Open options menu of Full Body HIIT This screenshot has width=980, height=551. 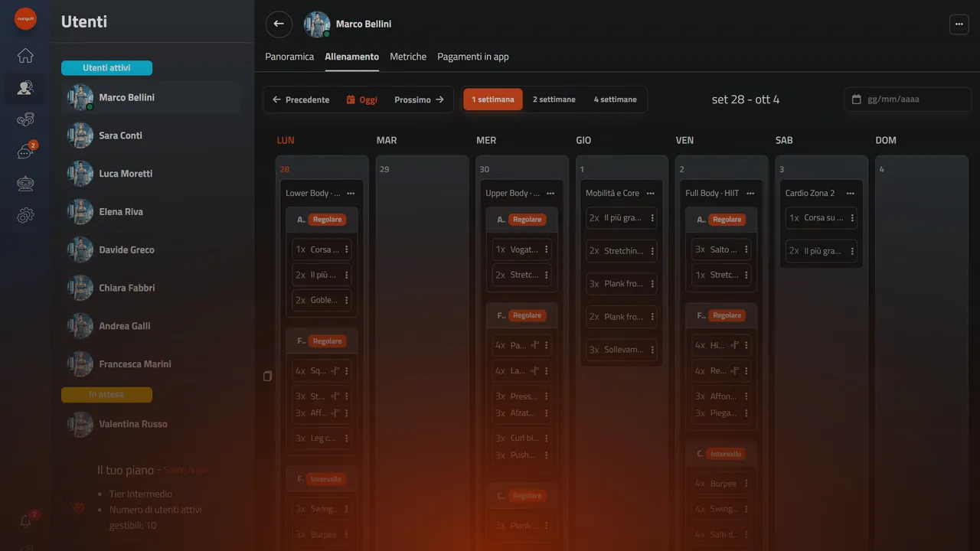pyautogui.click(x=750, y=194)
